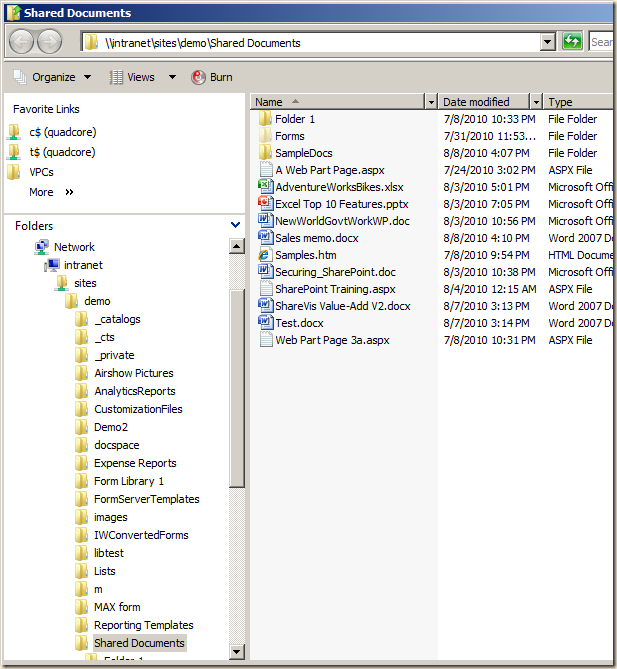
Task: Open the Views dropdown menu
Action: coord(142,77)
